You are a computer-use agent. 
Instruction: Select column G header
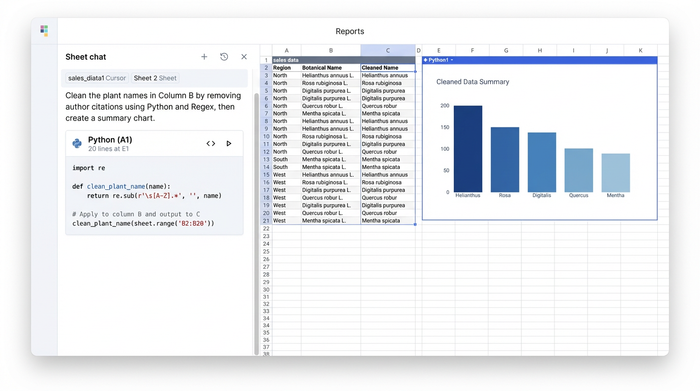coord(506,50)
